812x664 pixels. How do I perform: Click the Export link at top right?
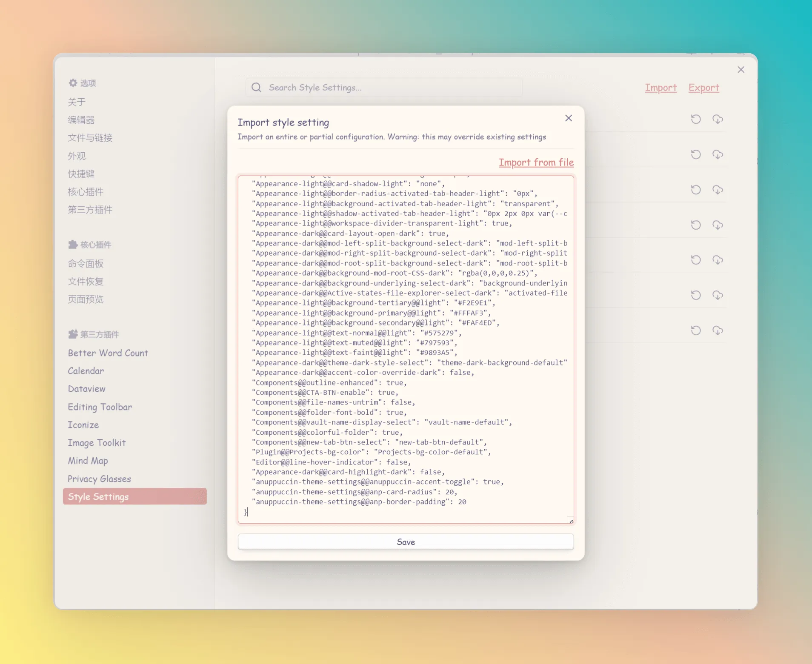click(703, 88)
